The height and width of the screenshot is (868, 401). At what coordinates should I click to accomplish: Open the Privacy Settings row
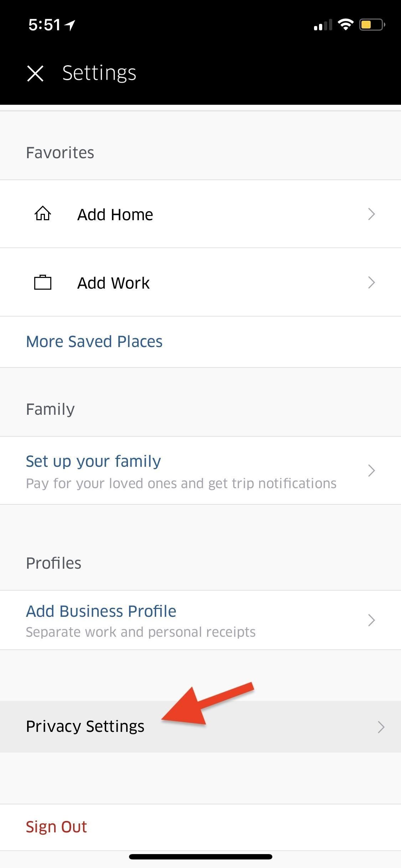coord(85,727)
